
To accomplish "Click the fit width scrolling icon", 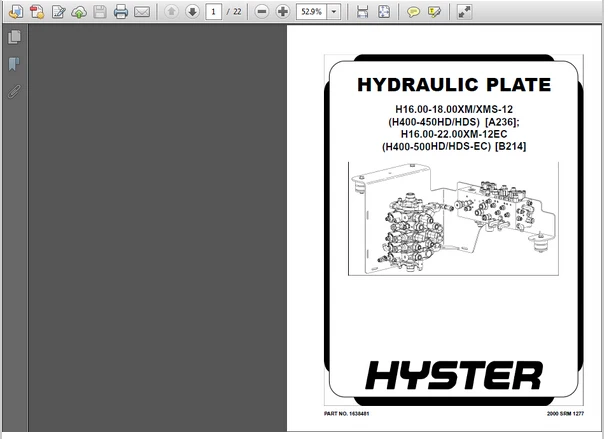I will (362, 12).
